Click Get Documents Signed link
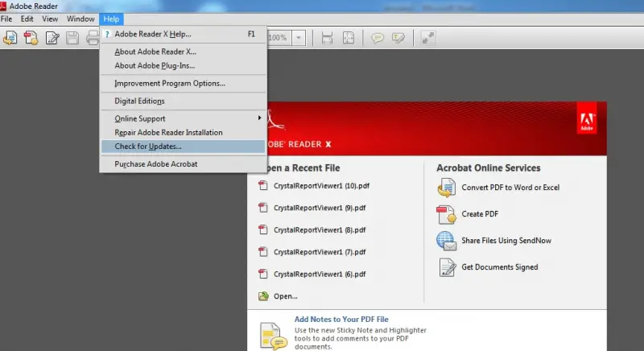644x351 pixels. (499, 267)
